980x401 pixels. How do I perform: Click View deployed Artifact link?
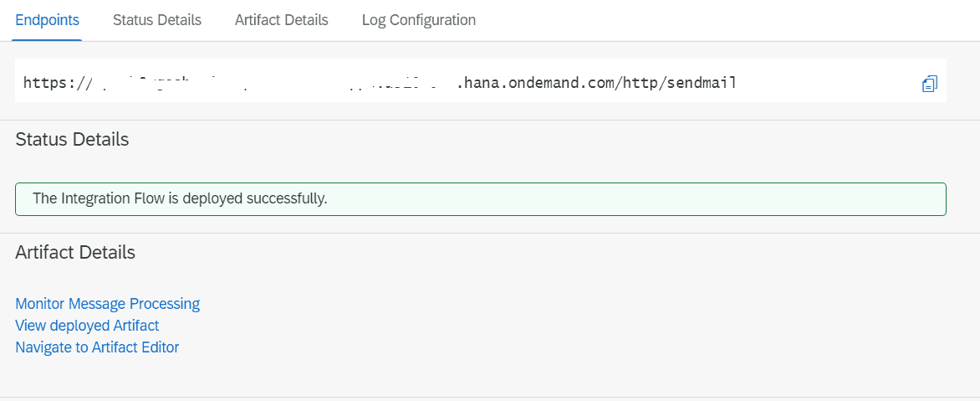coord(87,325)
